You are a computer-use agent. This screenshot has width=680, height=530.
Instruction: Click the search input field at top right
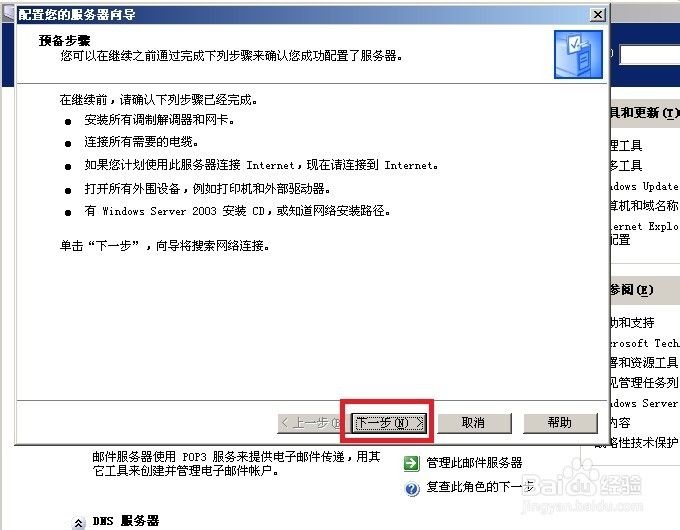[650, 56]
